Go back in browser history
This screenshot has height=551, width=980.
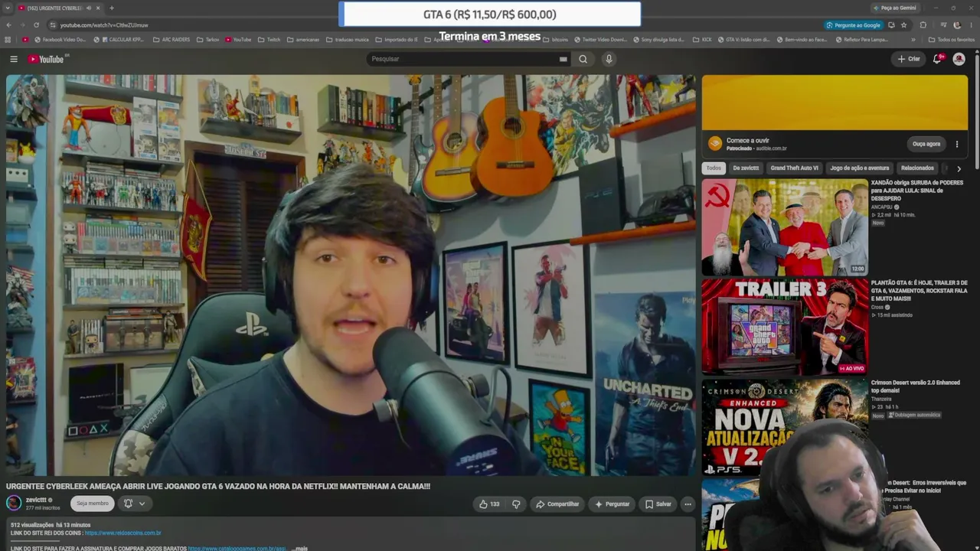pos(9,25)
